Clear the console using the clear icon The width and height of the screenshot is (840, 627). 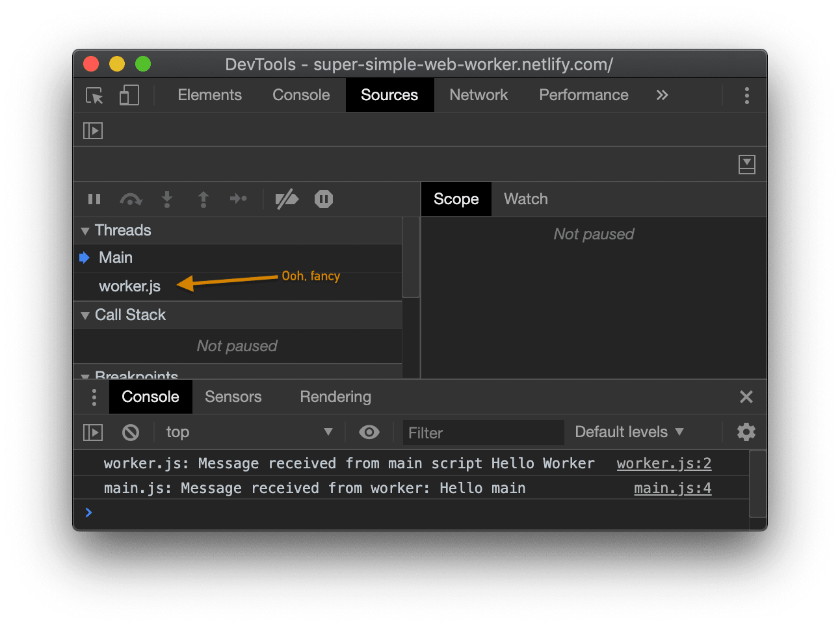pos(130,432)
